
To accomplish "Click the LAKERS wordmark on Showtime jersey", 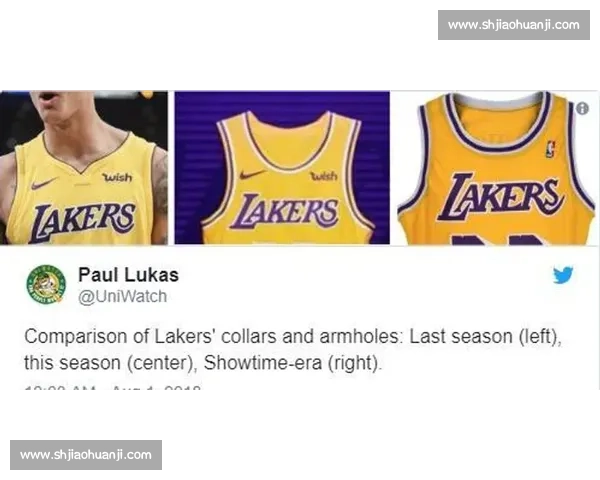I will click(x=501, y=198).
